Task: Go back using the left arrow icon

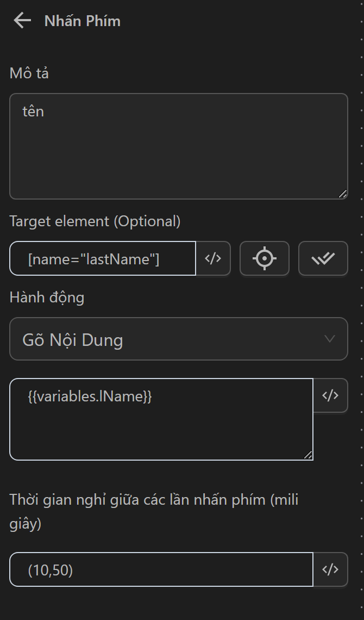Action: (22, 21)
